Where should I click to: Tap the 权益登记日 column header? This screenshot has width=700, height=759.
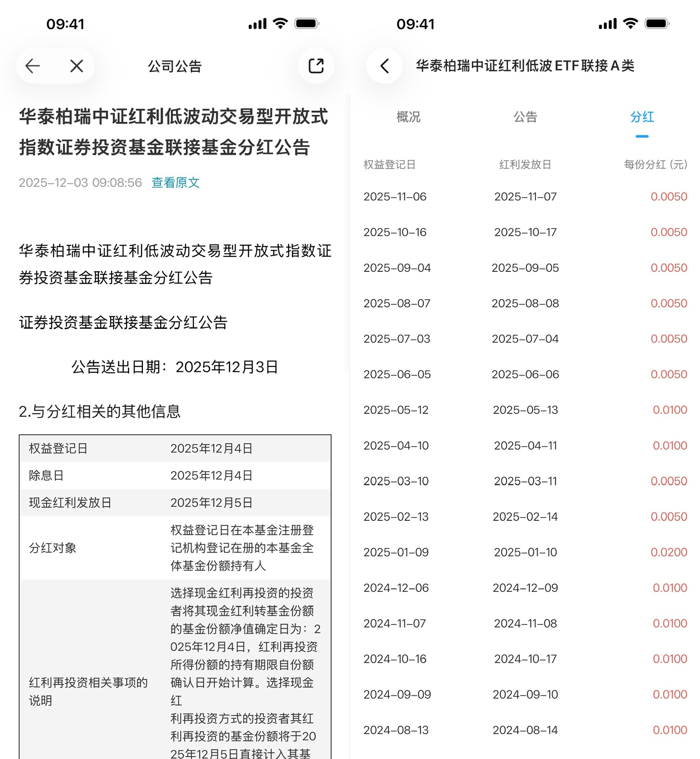coord(389,164)
